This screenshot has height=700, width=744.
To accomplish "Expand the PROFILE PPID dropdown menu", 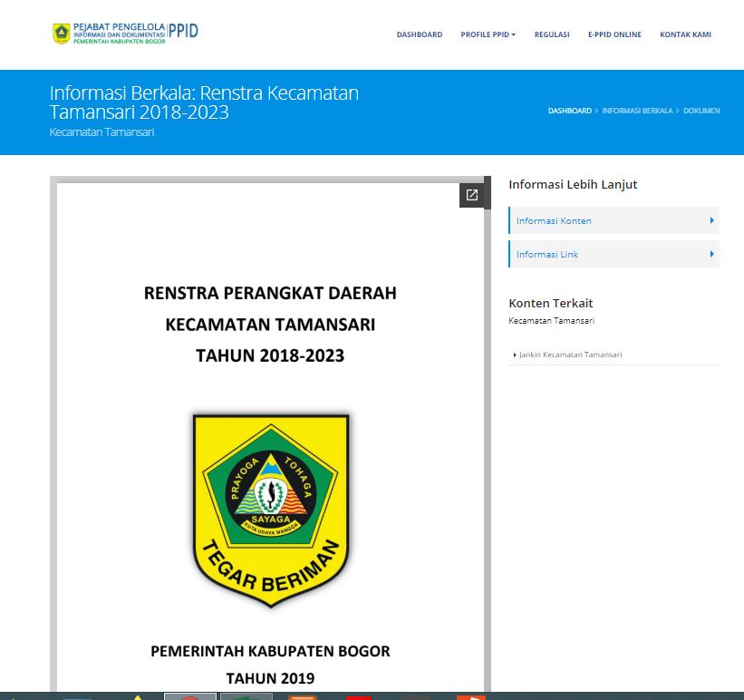I will pyautogui.click(x=488, y=34).
